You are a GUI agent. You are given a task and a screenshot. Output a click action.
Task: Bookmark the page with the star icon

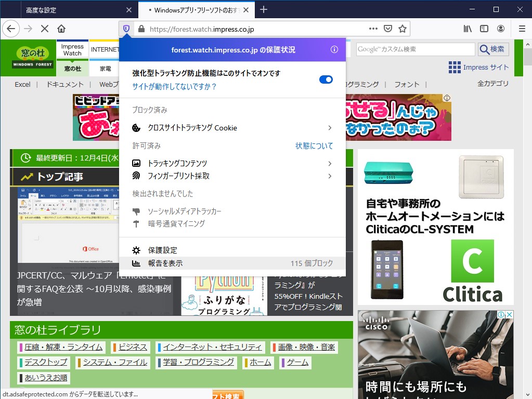402,29
